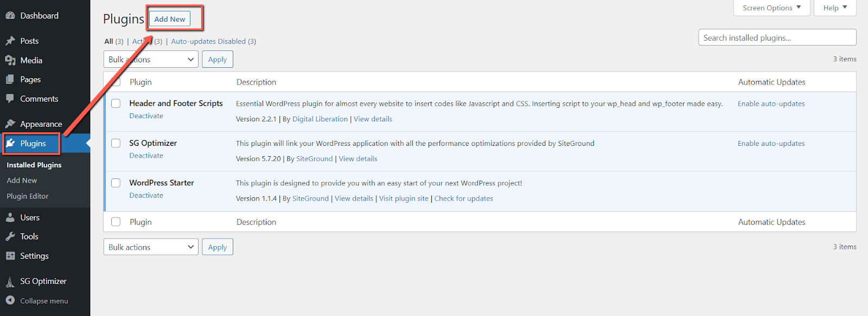Expand the Screen Options panel

click(x=771, y=8)
